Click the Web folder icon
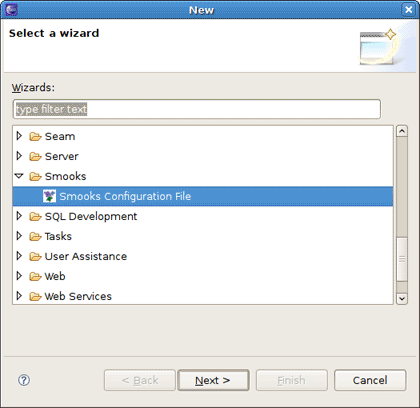 (x=35, y=276)
